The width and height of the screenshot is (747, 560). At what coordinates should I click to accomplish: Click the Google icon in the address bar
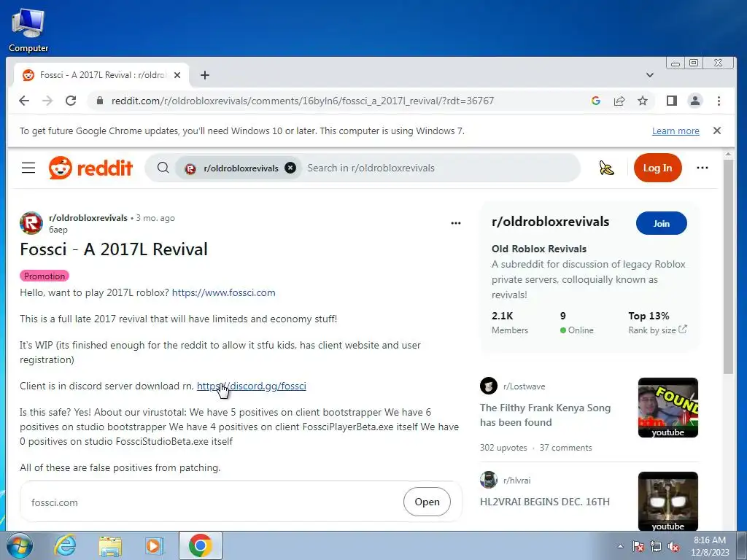[x=595, y=101]
